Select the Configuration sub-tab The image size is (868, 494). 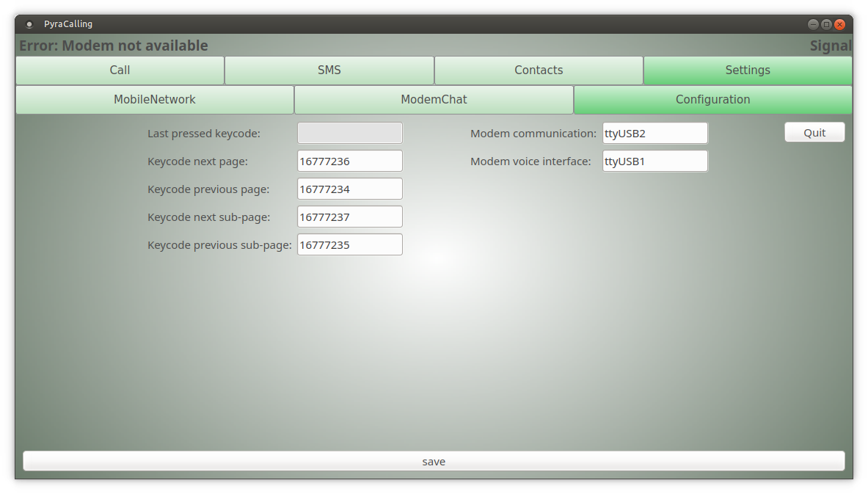712,100
